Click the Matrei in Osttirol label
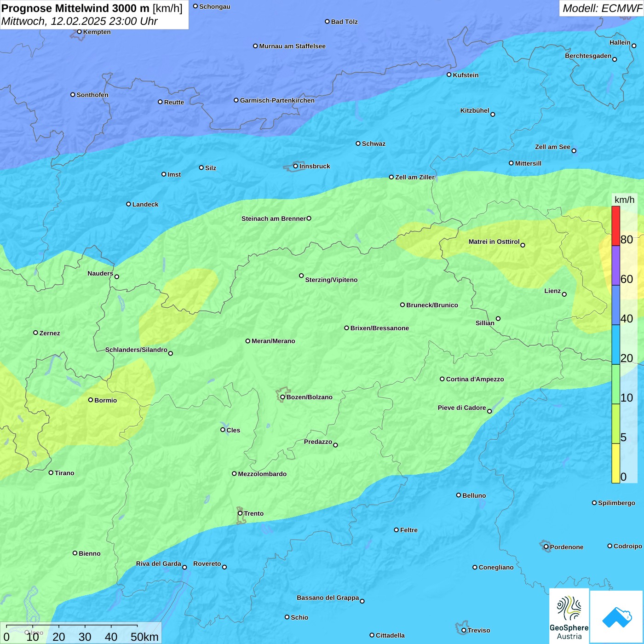644x644 pixels. 494,241
